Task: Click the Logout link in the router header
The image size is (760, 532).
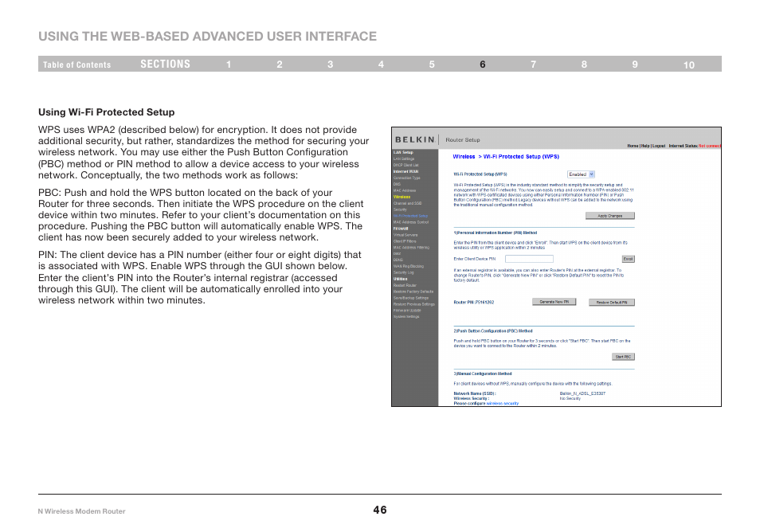Action: coord(659,146)
